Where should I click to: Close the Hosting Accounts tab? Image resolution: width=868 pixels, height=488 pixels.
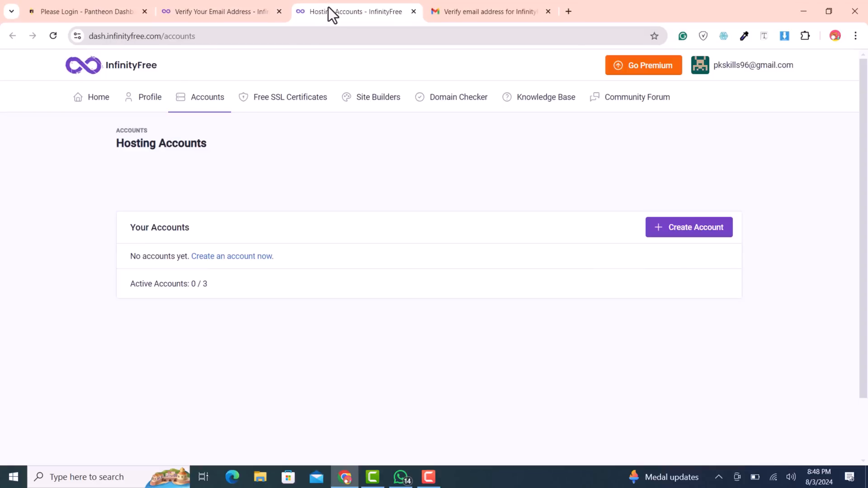(x=414, y=12)
